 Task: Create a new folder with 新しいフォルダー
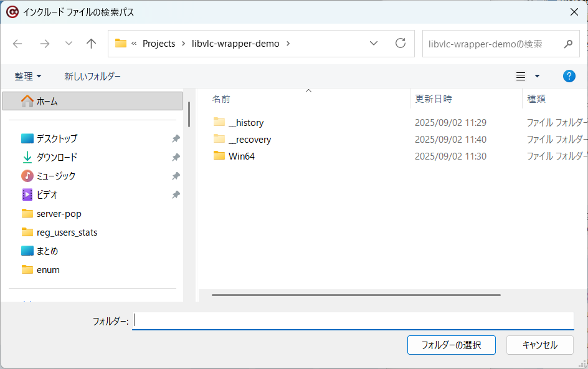click(x=92, y=76)
